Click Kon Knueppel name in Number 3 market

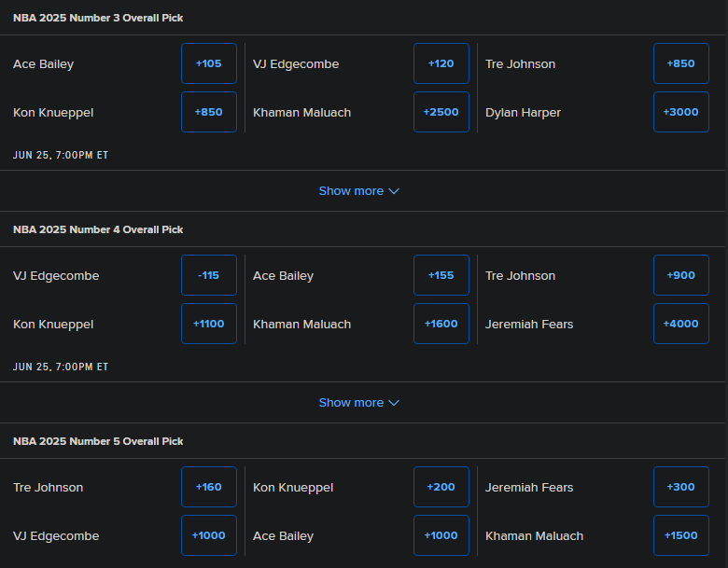53,113
